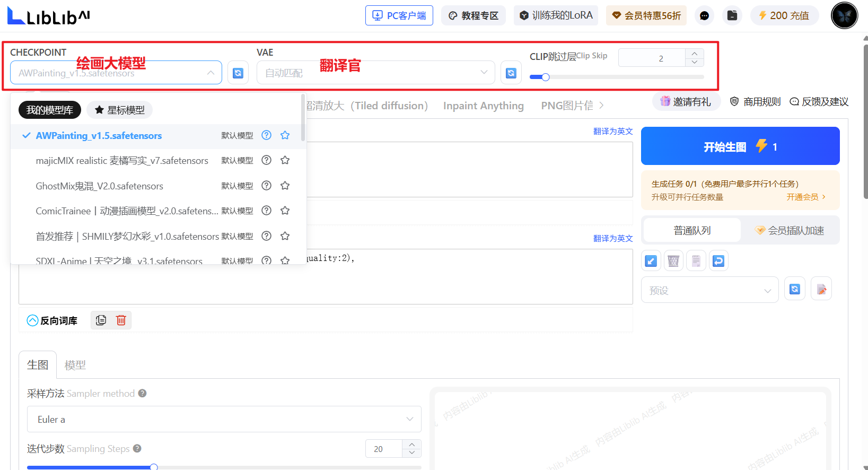Switch to Tiled diffusion tab
The height and width of the screenshot is (470, 868).
[x=367, y=106]
